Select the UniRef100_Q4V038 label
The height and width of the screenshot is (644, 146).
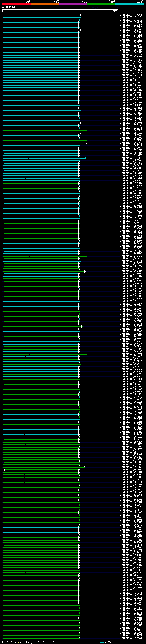click(131, 311)
